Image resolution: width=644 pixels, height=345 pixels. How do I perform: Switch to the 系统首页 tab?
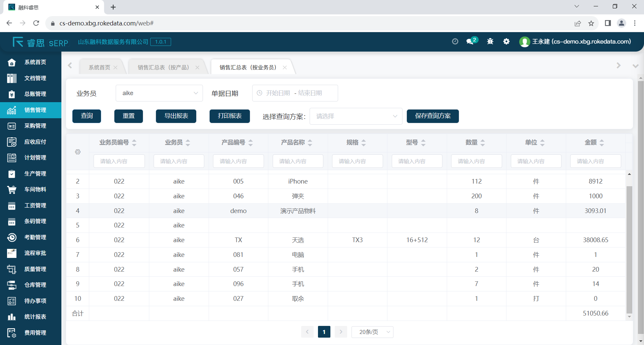pos(99,68)
